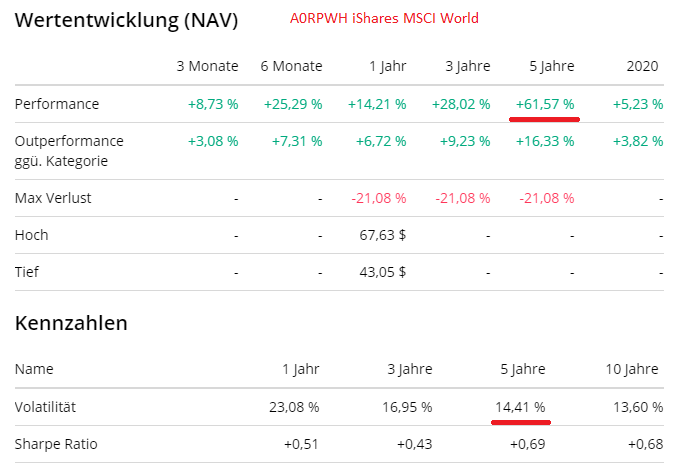Click the Outperformance ggü. Kategorie row label
Image resolution: width=677 pixels, height=470 pixels.
69,151
